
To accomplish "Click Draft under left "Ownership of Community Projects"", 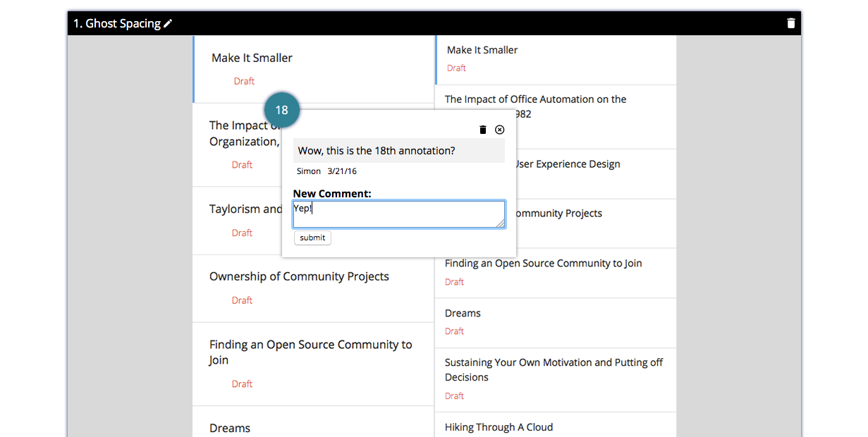I will point(242,300).
